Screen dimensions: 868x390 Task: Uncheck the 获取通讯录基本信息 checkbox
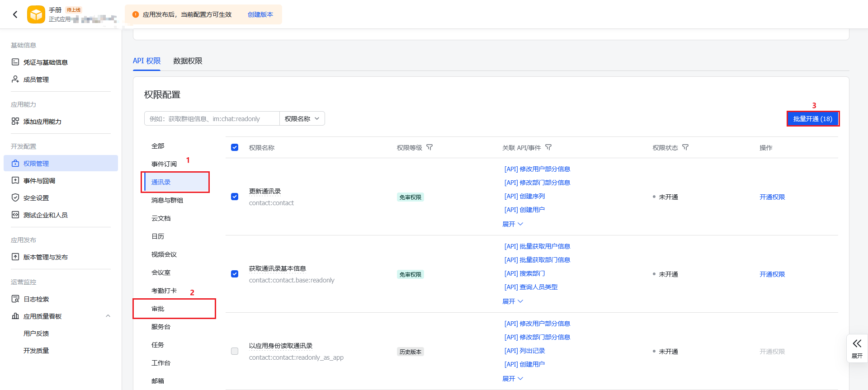pyautogui.click(x=235, y=274)
